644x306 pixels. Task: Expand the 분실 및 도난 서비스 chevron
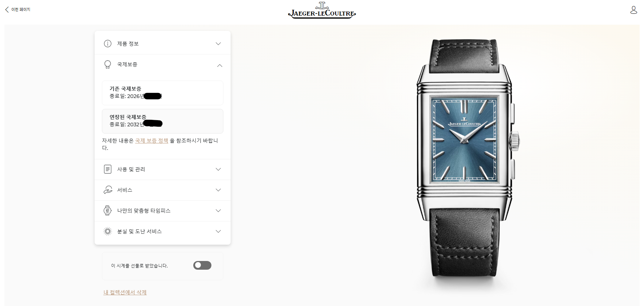[x=218, y=231]
